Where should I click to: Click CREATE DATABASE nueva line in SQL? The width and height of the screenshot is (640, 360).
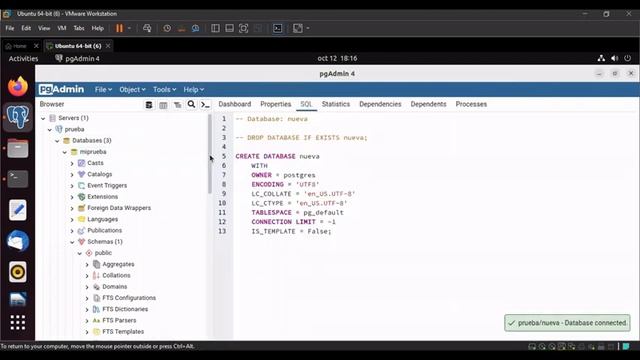pyautogui.click(x=278, y=156)
